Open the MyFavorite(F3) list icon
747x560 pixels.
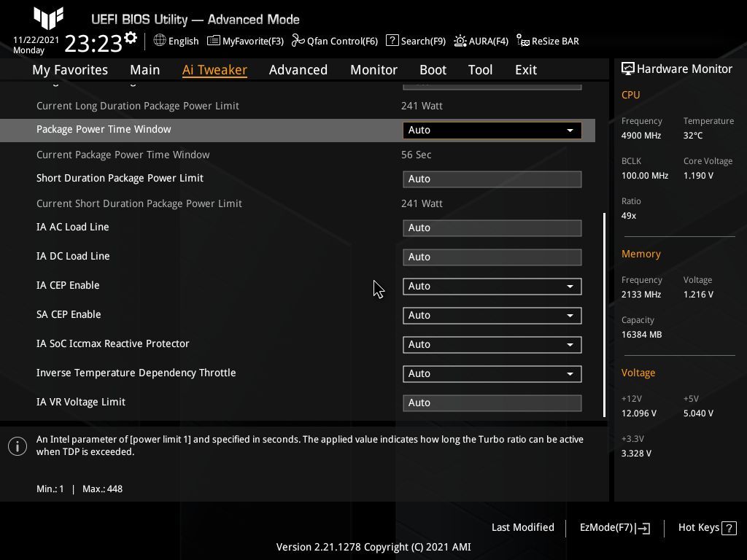(x=214, y=41)
